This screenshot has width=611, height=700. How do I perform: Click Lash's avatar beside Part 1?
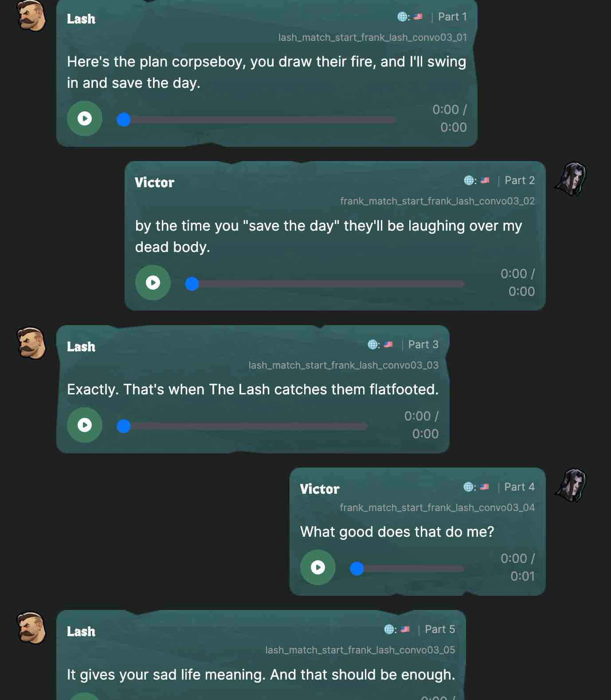point(31,16)
